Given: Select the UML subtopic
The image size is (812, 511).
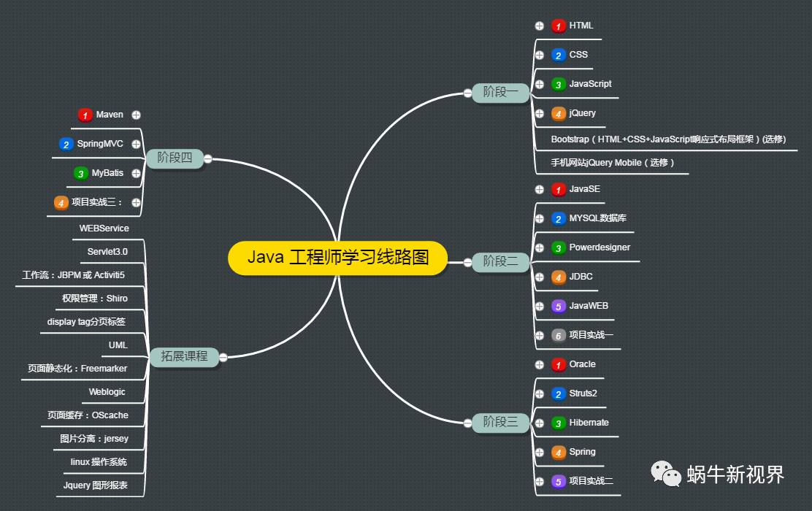Looking at the screenshot, I should [118, 345].
